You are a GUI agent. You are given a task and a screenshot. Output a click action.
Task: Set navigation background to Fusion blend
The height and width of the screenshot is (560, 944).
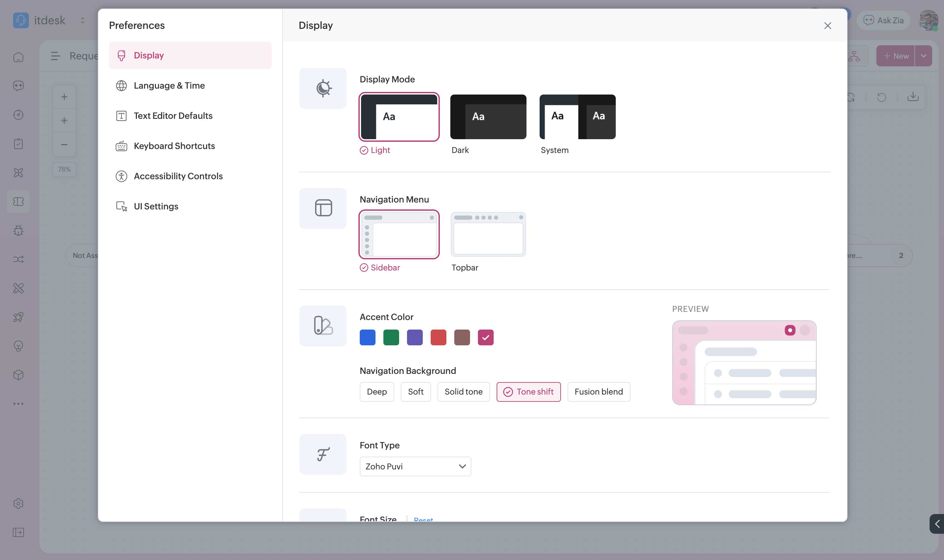coord(598,392)
